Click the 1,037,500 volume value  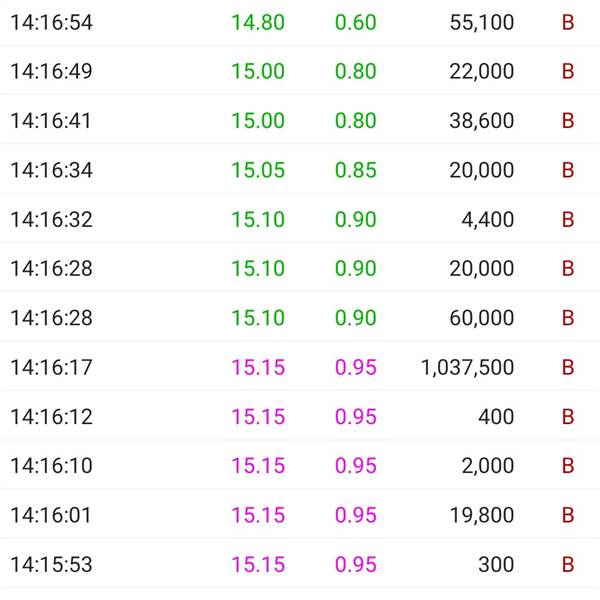pyautogui.click(x=467, y=367)
